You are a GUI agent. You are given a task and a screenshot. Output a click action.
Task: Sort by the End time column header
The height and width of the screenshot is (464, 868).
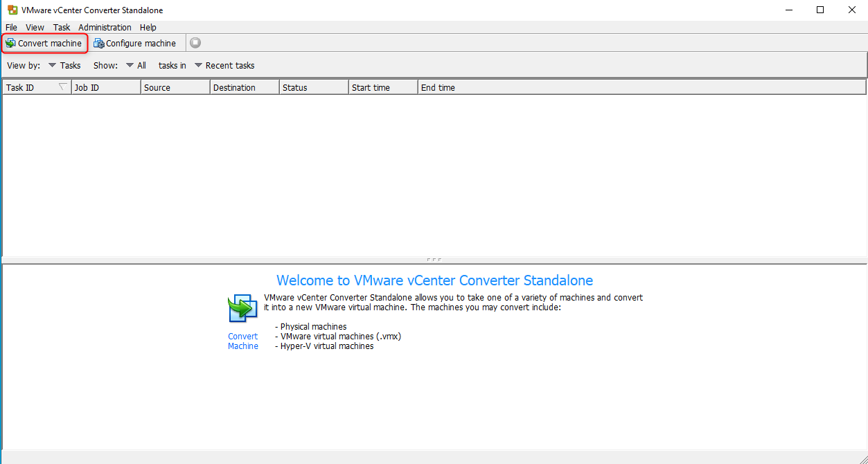coord(641,87)
